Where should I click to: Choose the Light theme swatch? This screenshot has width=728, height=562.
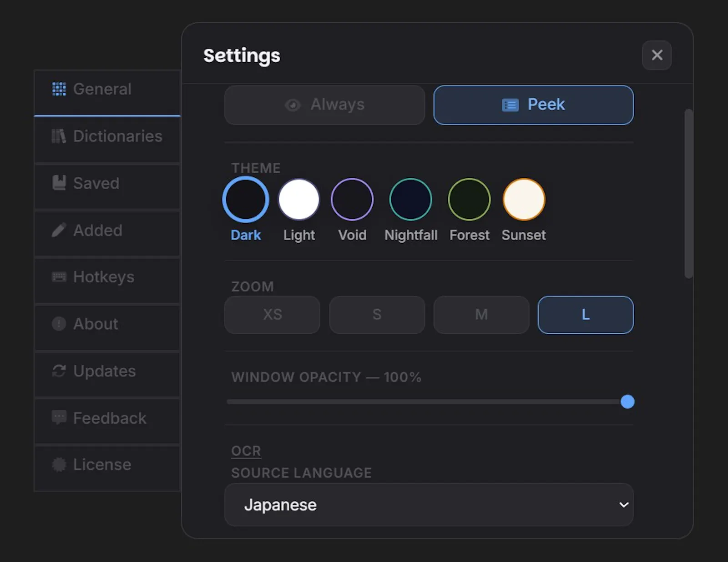(299, 199)
